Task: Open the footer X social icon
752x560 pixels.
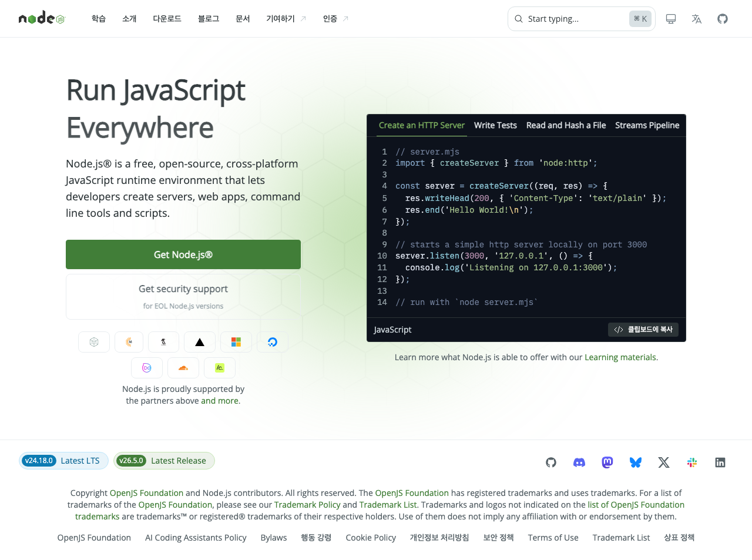Action: point(664,462)
